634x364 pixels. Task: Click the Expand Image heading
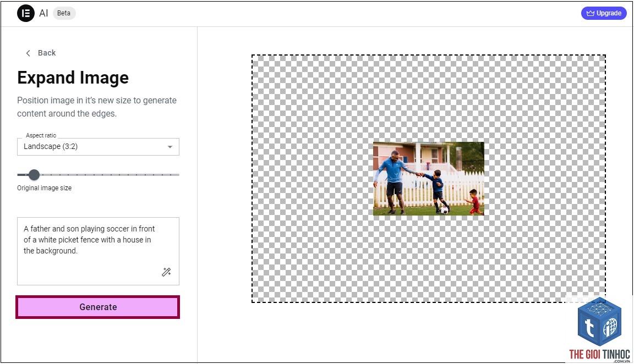pyautogui.click(x=73, y=78)
